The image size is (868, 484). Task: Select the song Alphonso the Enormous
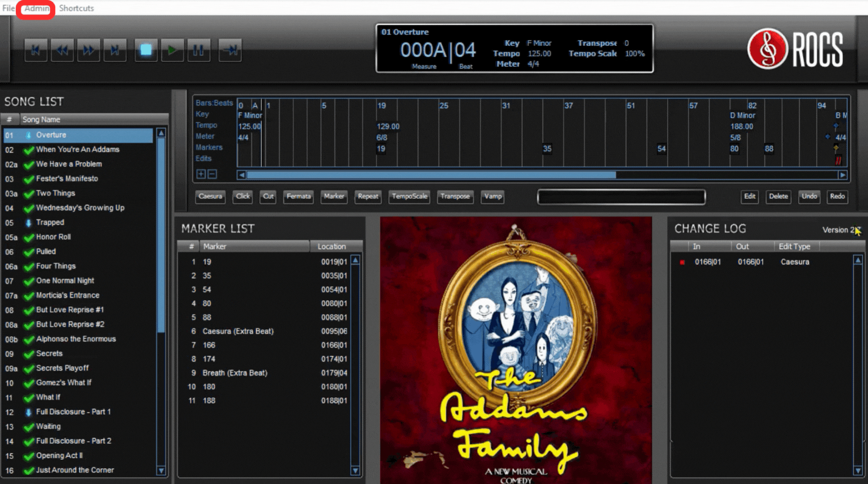click(x=78, y=339)
